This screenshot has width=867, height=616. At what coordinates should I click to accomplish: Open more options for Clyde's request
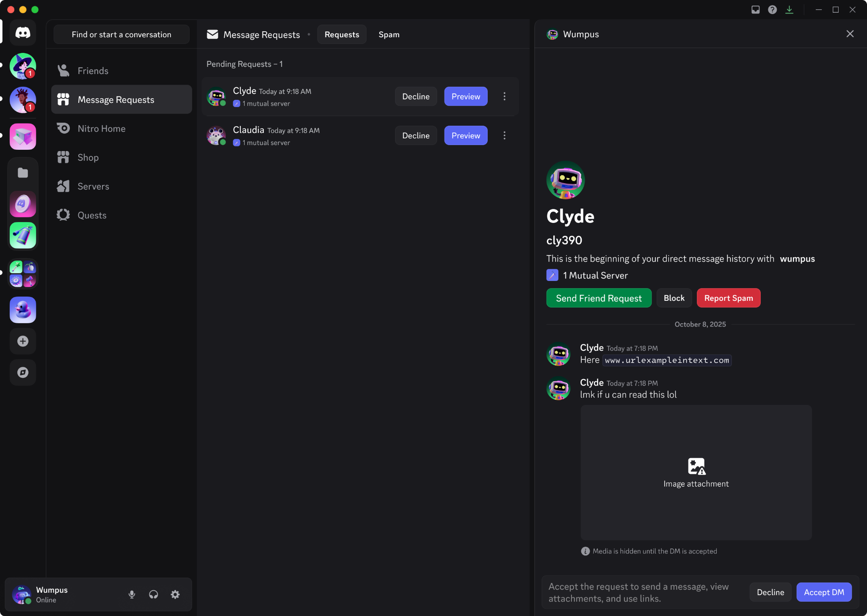pos(504,96)
